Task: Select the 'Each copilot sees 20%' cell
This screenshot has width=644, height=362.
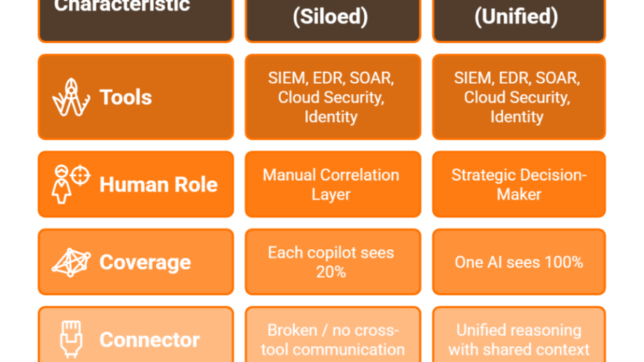Action: click(x=332, y=262)
